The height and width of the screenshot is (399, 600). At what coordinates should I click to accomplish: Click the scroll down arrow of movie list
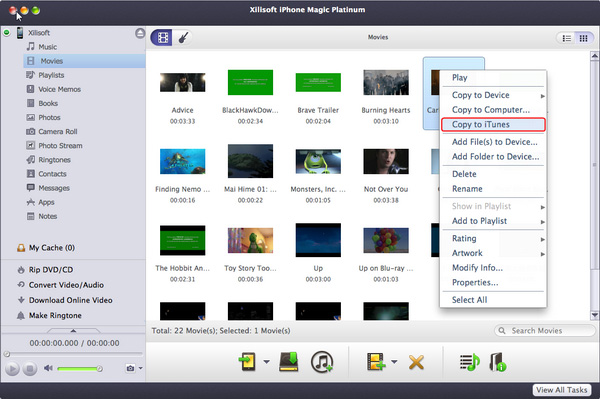[595, 315]
